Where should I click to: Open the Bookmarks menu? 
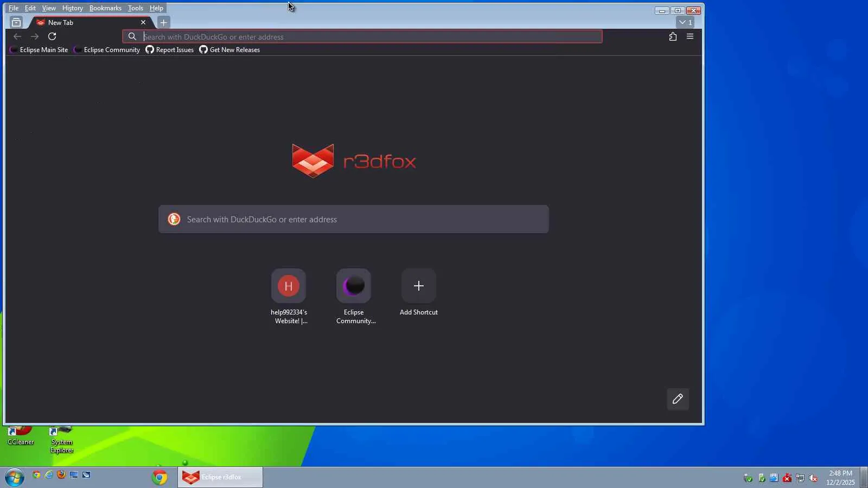105,8
